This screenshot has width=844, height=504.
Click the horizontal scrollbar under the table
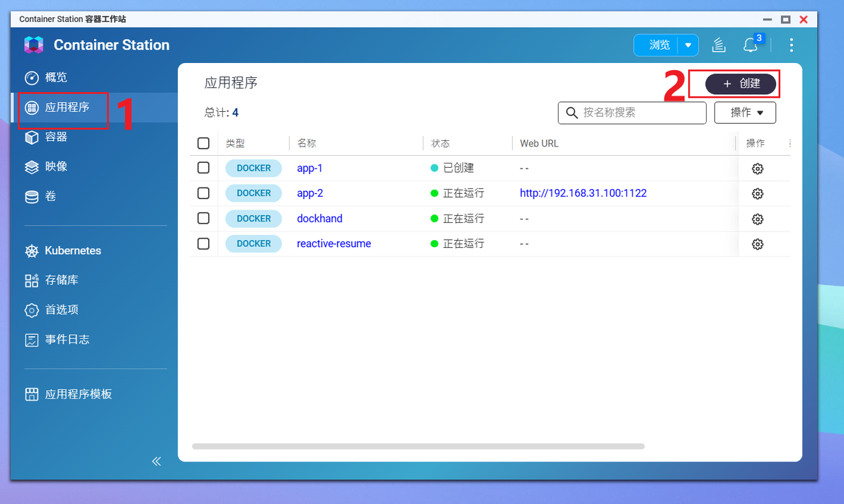click(x=418, y=447)
